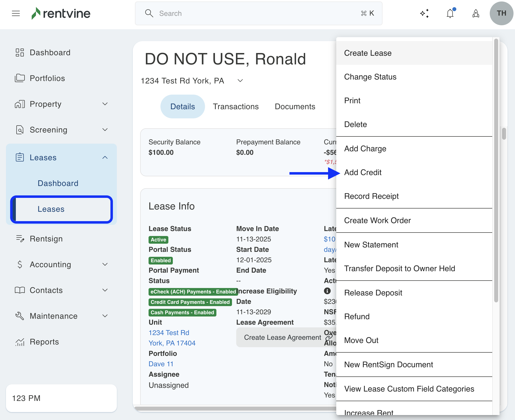Open the TH user avatar menu
The width and height of the screenshot is (515, 420).
(x=501, y=13)
